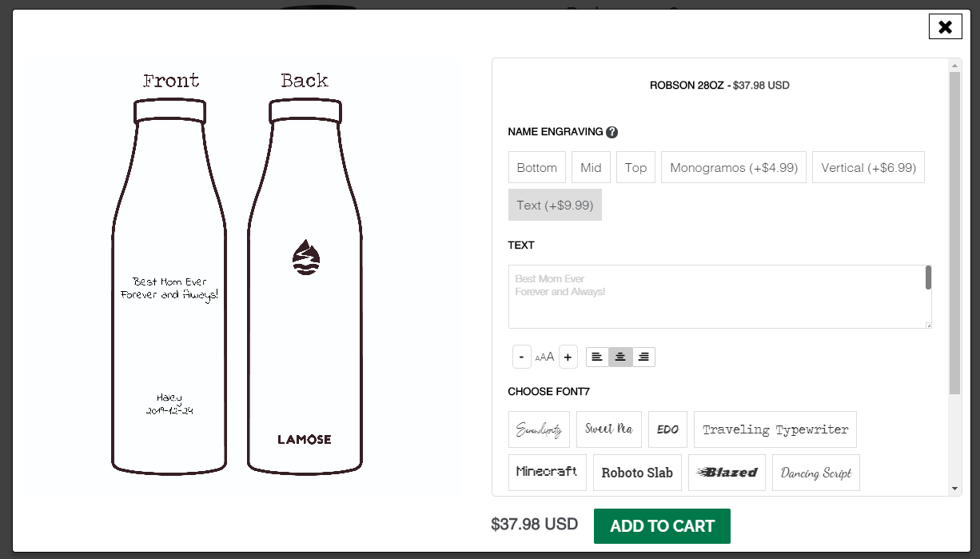Select Monogramos (+$4.99) engraving option
Screen dimensions: 980x559
(734, 167)
